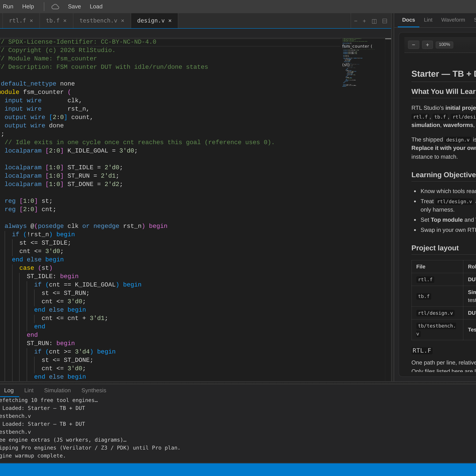Increase editor font size with plus icon

coord(364,21)
